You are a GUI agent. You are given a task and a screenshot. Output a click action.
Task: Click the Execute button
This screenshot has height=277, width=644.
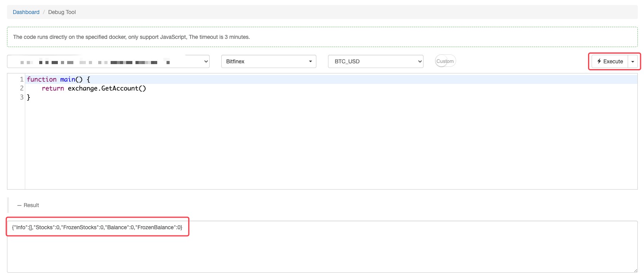click(x=610, y=61)
